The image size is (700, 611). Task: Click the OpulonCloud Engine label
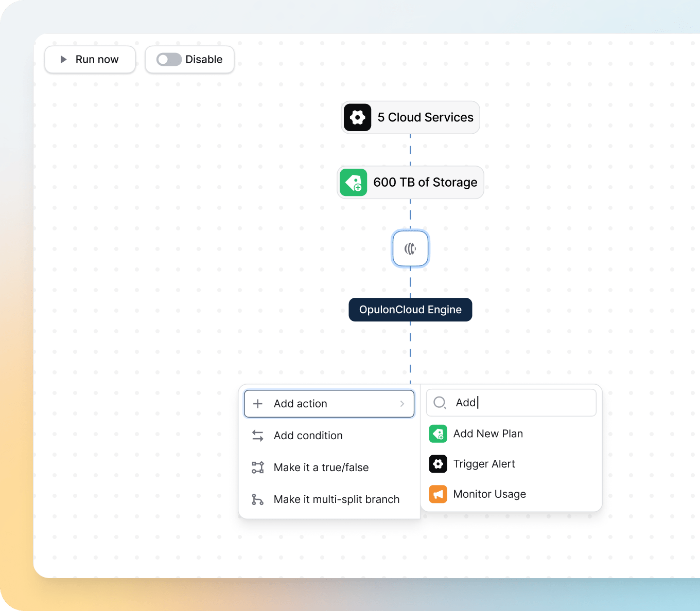[410, 310]
